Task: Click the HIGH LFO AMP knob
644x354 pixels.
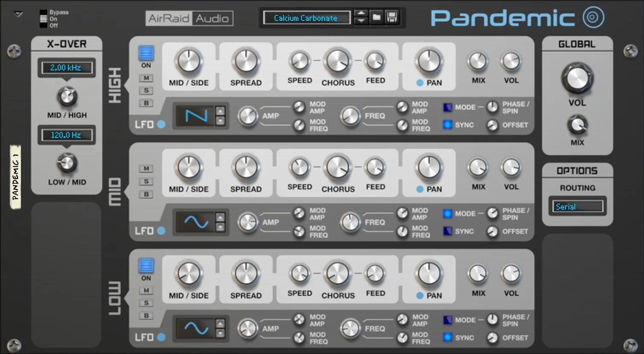Action: pyautogui.click(x=248, y=116)
